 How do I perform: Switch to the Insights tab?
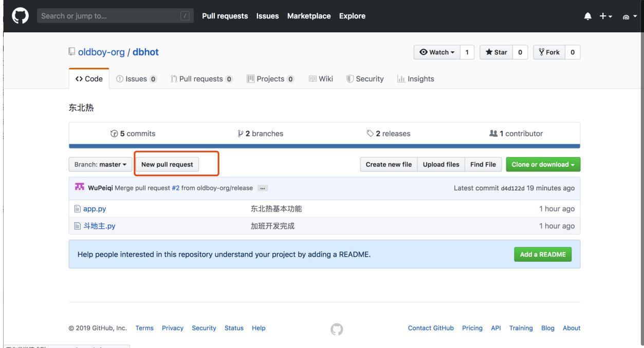coord(415,79)
